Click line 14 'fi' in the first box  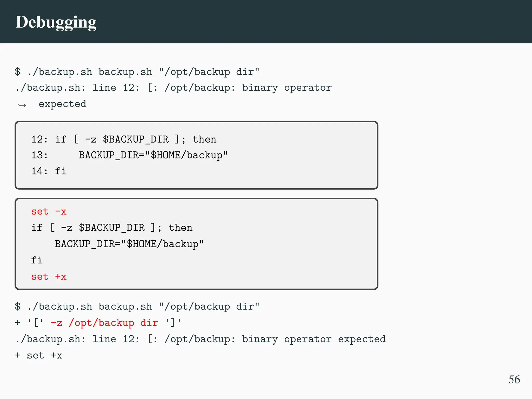click(x=60, y=171)
